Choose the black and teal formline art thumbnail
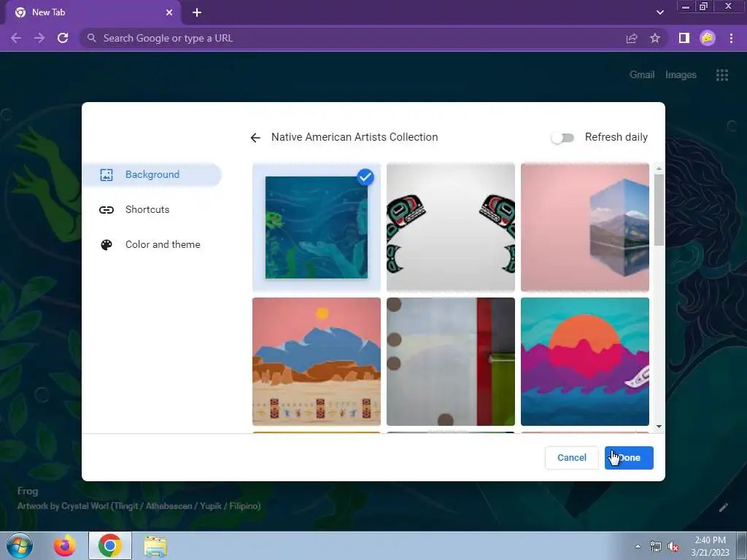This screenshot has height=560, width=747. point(451,227)
